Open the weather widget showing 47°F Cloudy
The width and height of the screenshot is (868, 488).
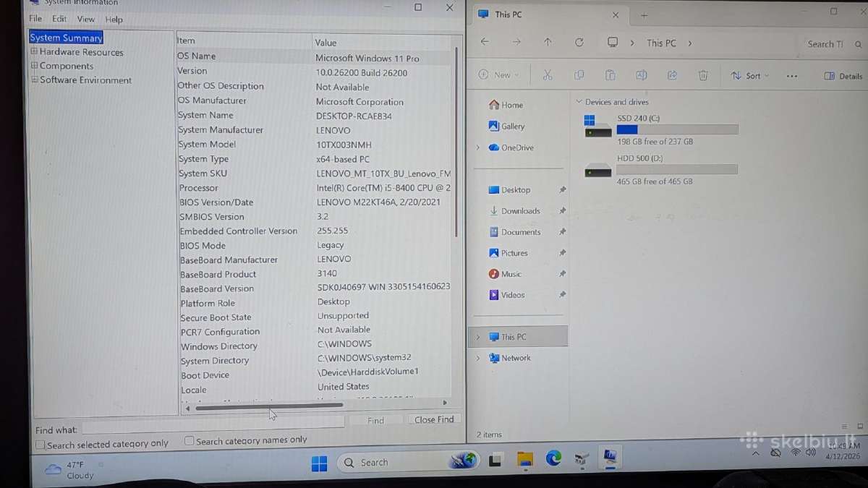[69, 470]
